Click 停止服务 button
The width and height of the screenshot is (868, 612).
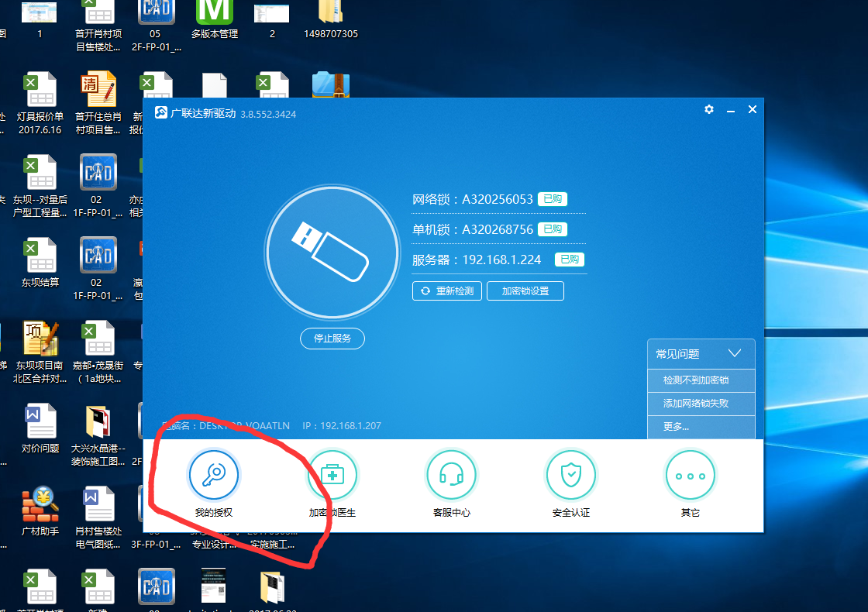pyautogui.click(x=332, y=338)
